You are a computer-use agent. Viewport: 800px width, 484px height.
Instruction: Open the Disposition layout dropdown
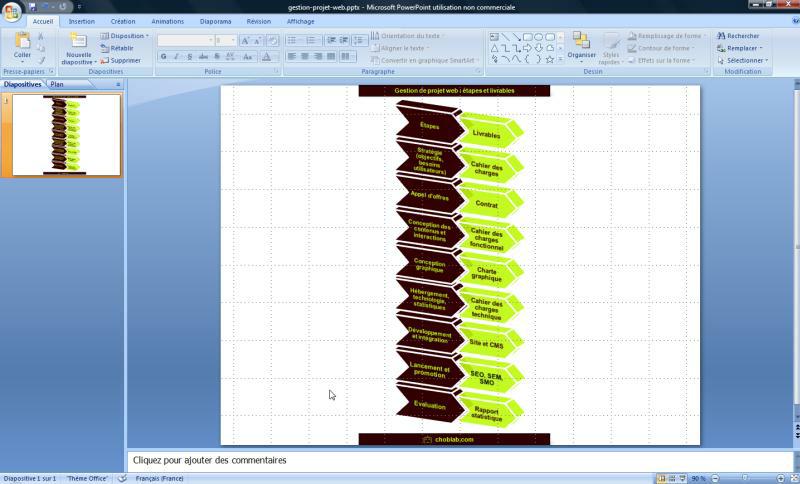coord(124,36)
